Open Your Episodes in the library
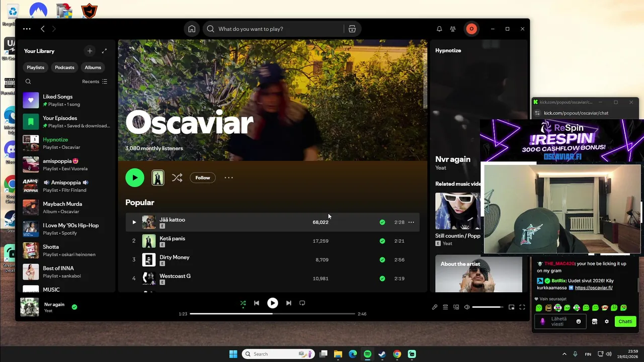This screenshot has height=362, width=644. (66, 122)
